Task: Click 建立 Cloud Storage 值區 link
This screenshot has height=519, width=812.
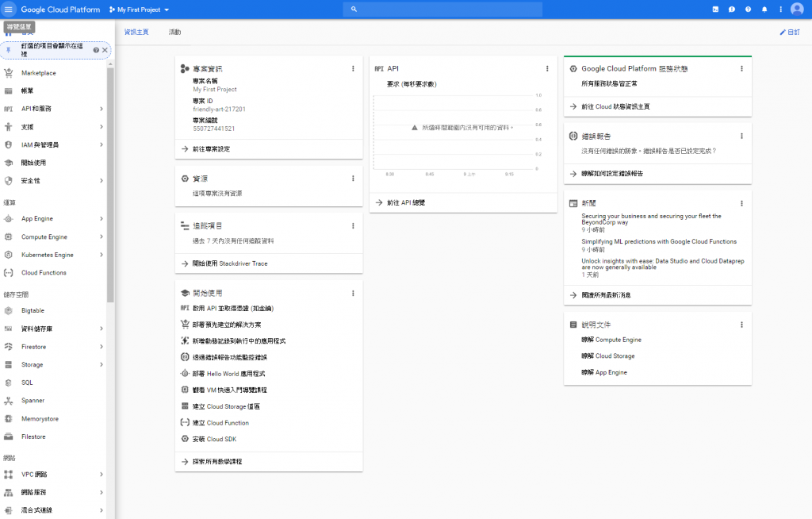Action: (226, 406)
